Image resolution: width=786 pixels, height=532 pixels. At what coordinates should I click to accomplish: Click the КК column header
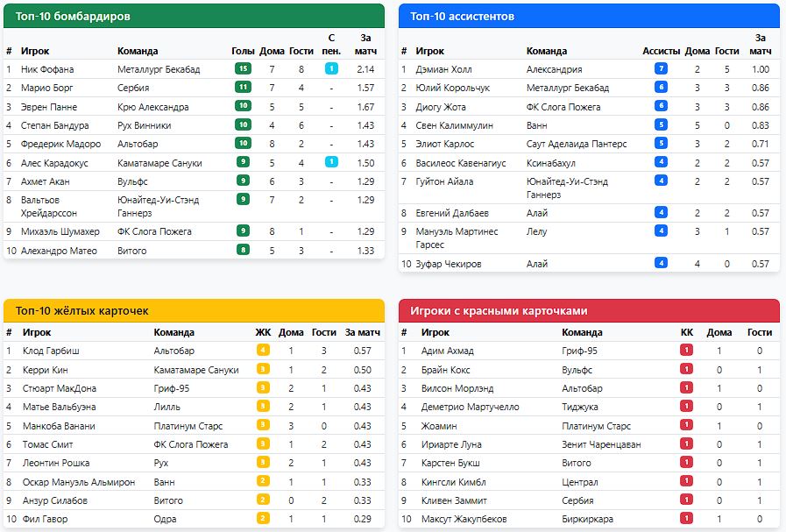click(686, 332)
